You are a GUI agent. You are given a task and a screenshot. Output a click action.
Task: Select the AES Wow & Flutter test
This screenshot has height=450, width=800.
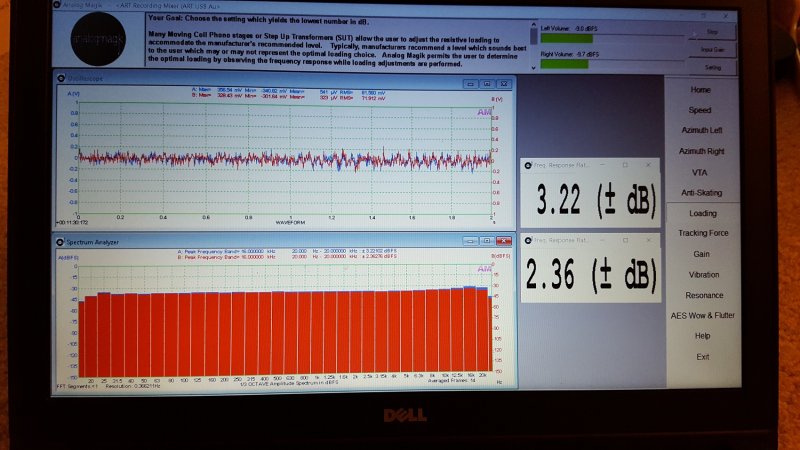tap(703, 316)
